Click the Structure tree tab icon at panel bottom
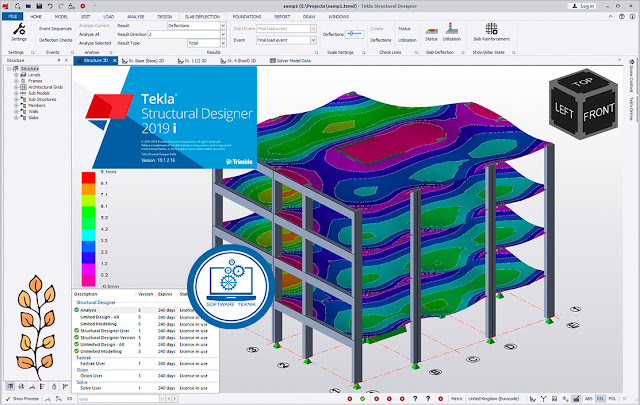640x405 pixels. tap(10, 386)
